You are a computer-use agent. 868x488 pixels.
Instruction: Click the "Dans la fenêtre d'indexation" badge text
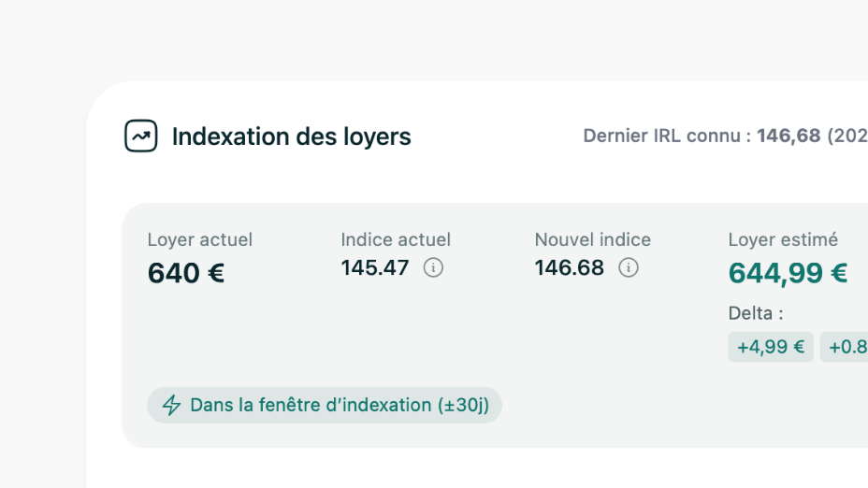point(311,406)
